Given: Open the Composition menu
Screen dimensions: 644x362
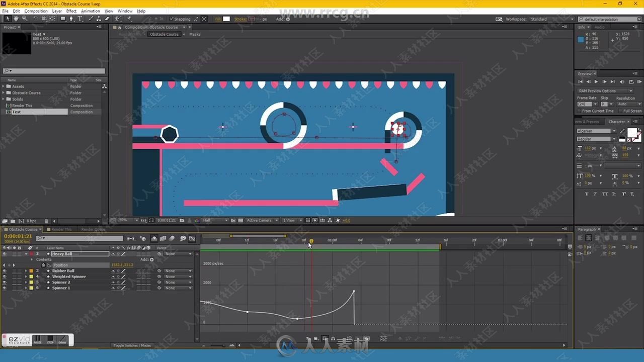Looking at the screenshot, I should (36, 11).
